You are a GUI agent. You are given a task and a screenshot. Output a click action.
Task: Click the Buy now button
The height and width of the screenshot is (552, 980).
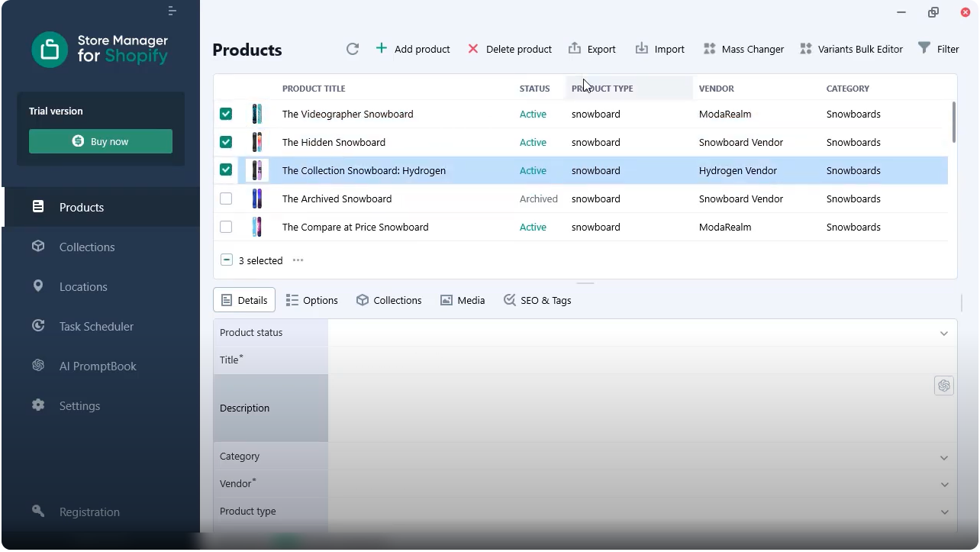coord(101,141)
